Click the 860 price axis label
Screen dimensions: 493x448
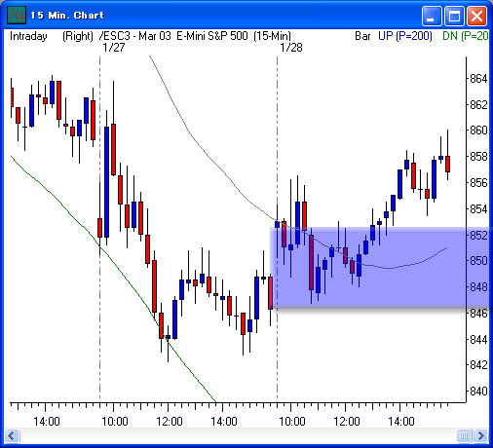tap(478, 131)
